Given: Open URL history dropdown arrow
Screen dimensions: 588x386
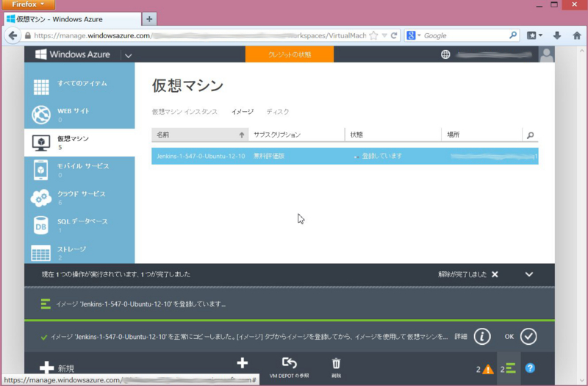Looking at the screenshot, I should [x=384, y=35].
